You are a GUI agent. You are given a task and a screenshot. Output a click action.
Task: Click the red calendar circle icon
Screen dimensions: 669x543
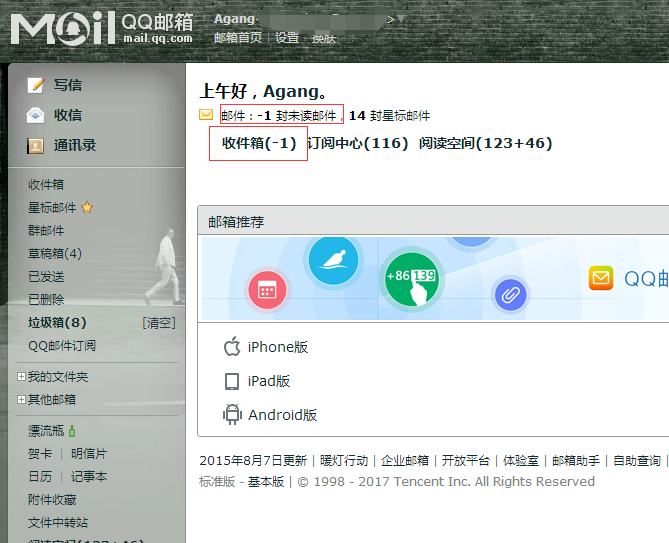point(267,290)
